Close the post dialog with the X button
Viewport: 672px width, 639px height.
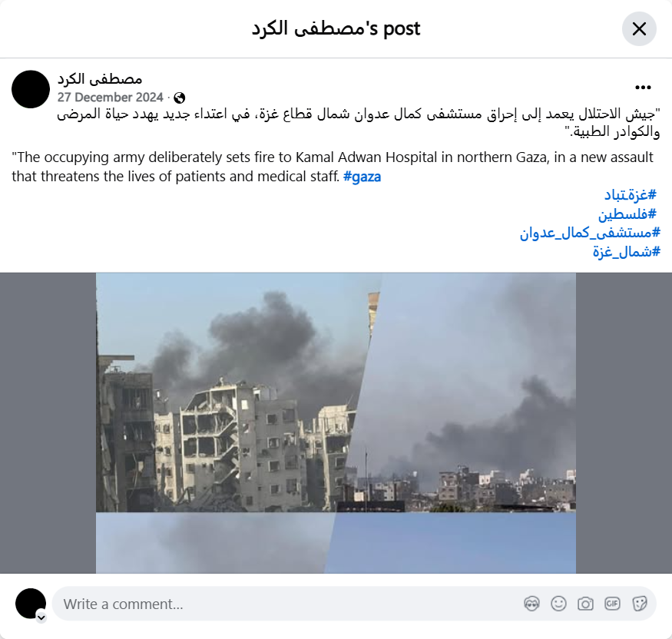pos(639,28)
